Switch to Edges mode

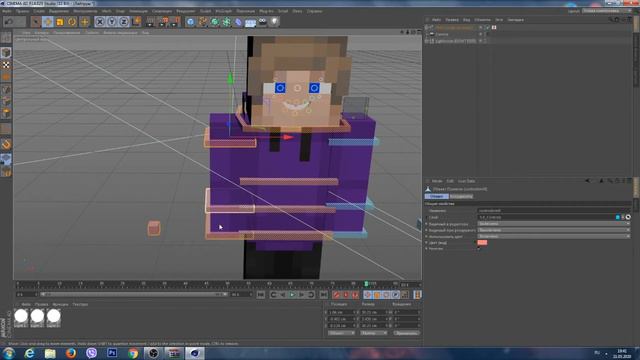point(6,102)
